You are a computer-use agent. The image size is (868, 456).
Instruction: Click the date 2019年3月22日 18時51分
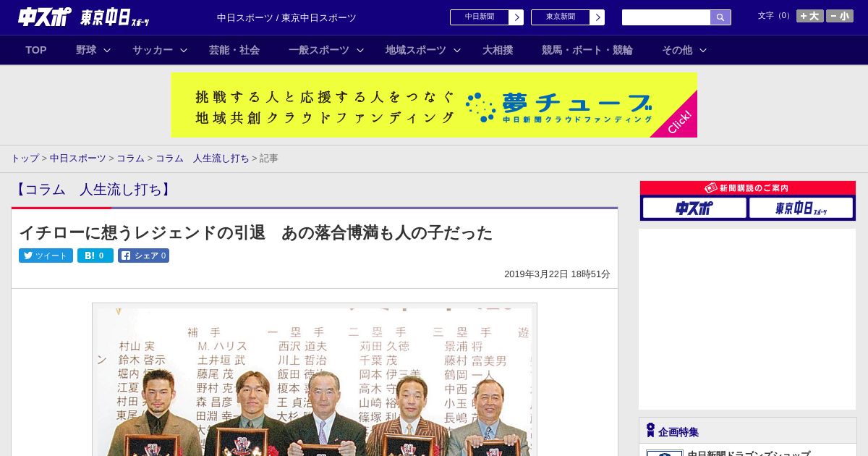(557, 274)
